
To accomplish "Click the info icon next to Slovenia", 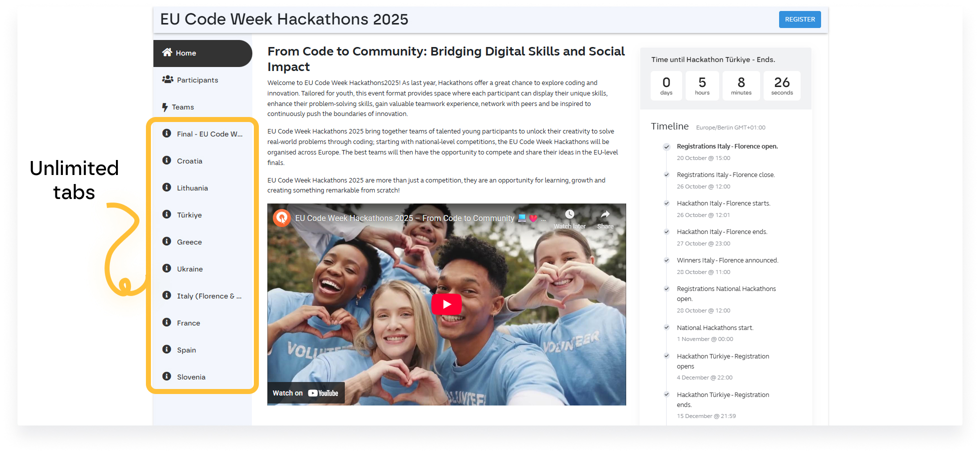I will [x=167, y=376].
